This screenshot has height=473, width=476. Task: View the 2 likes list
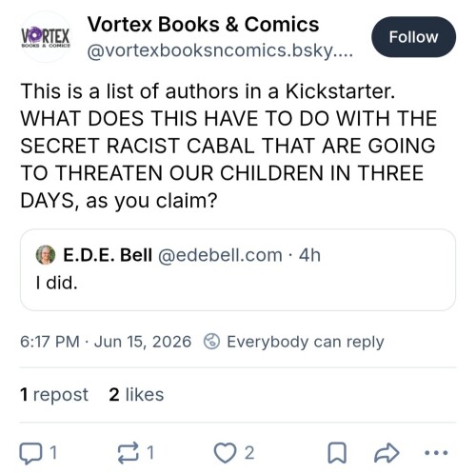(x=136, y=395)
